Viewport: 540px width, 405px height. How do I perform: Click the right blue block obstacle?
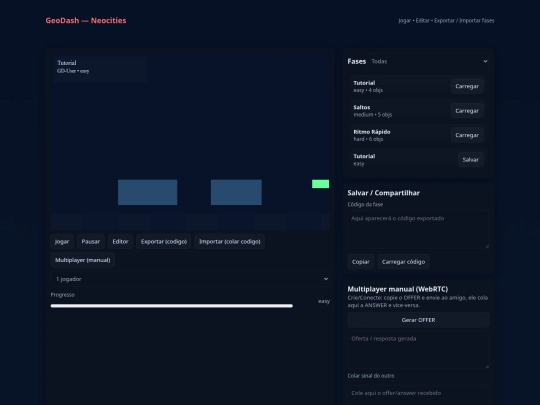236,192
